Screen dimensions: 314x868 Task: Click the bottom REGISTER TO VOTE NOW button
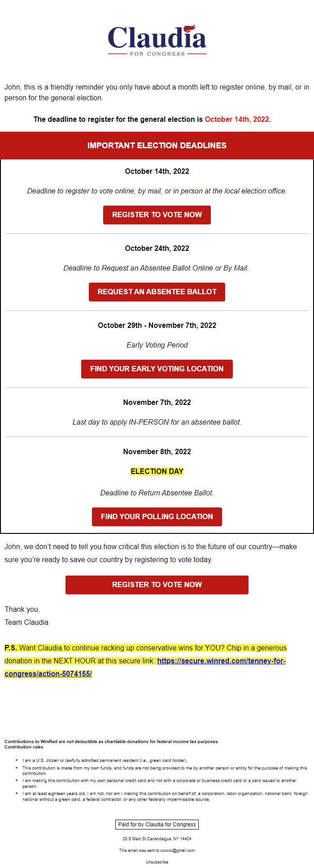click(x=157, y=584)
